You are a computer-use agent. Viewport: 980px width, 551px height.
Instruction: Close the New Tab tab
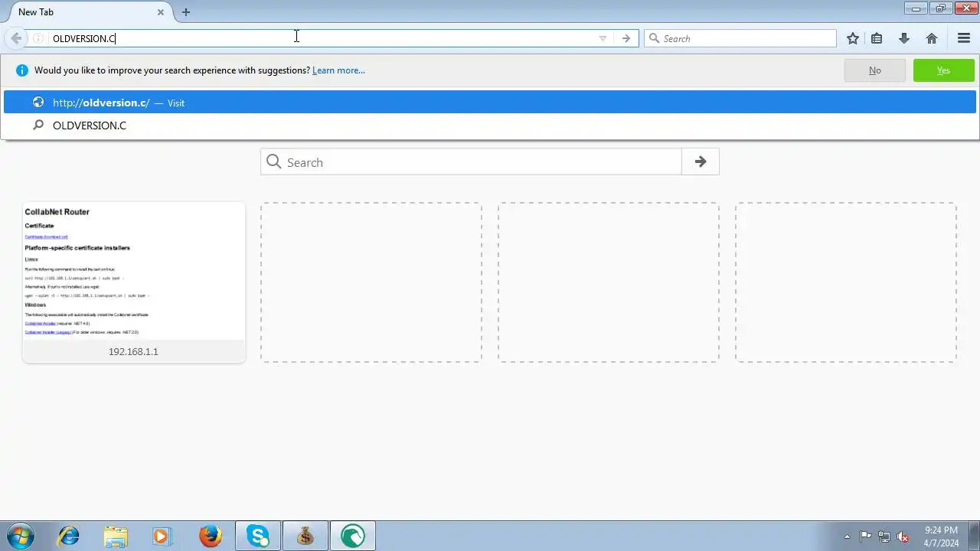[x=161, y=12]
